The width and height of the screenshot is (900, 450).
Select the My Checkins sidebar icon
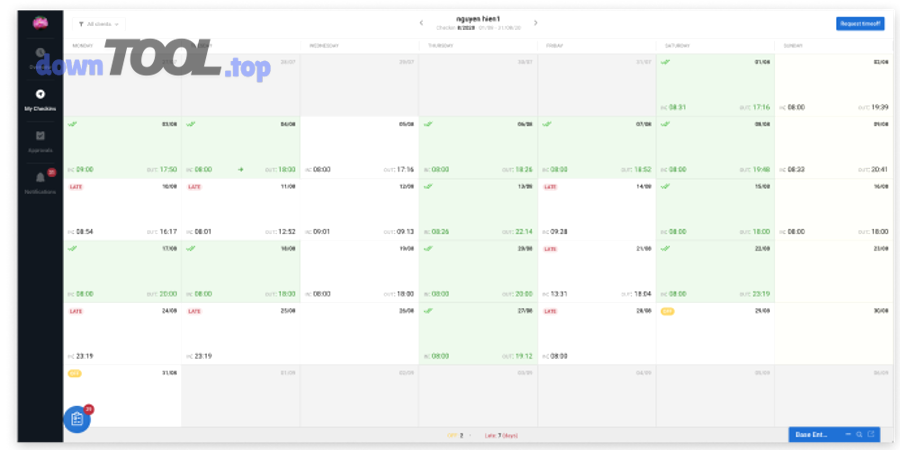40,95
